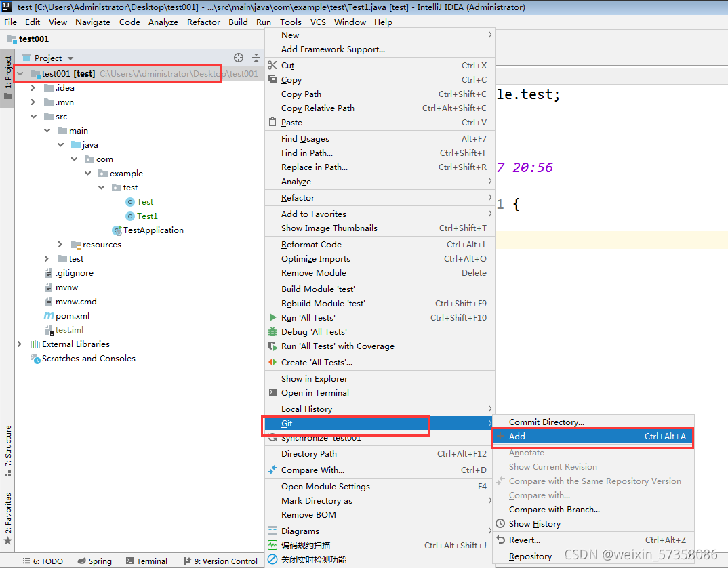Image resolution: width=728 pixels, height=568 pixels.
Task: Open the 2: Favorites side tool window
Action: 7,519
